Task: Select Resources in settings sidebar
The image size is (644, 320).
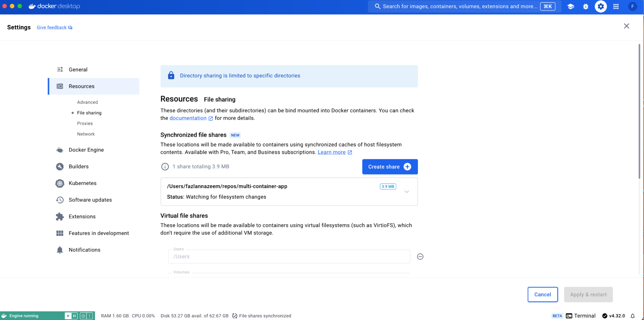Action: pyautogui.click(x=82, y=86)
